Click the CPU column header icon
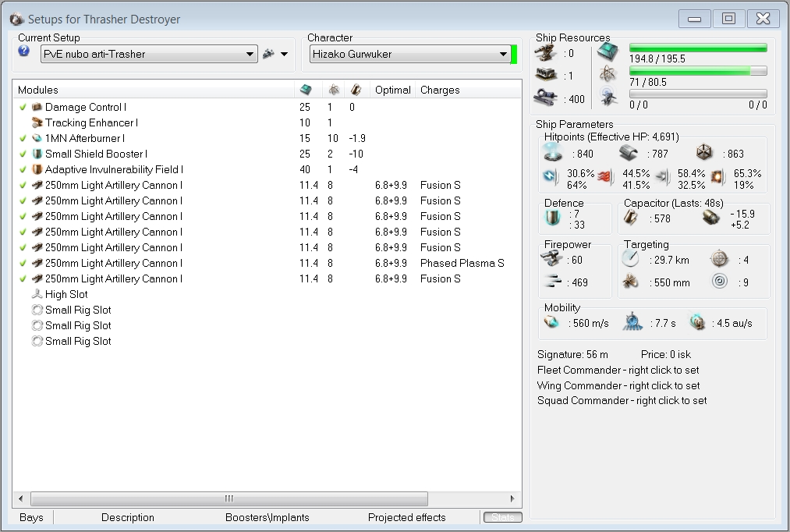The width and height of the screenshot is (790, 532). coord(306,90)
